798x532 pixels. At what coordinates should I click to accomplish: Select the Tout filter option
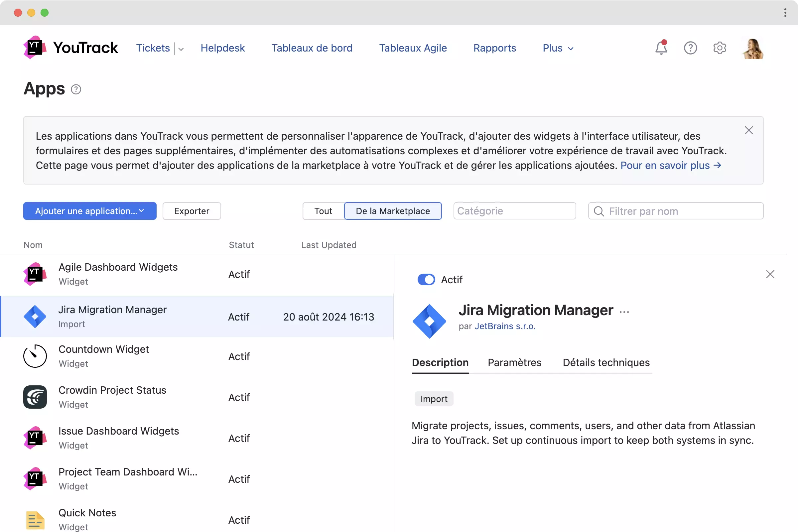click(323, 211)
